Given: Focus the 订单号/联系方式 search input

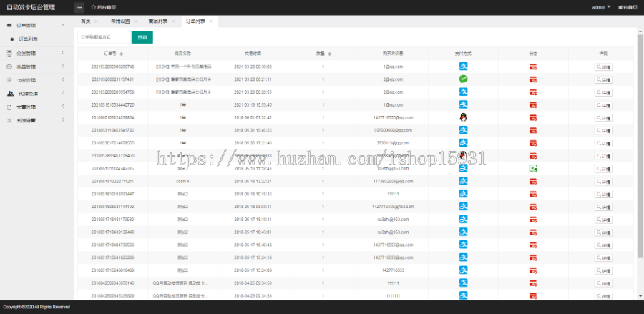Looking at the screenshot, I should tap(104, 37).
